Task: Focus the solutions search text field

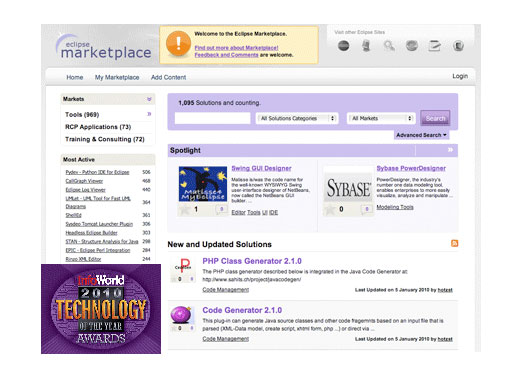Action: [x=213, y=118]
